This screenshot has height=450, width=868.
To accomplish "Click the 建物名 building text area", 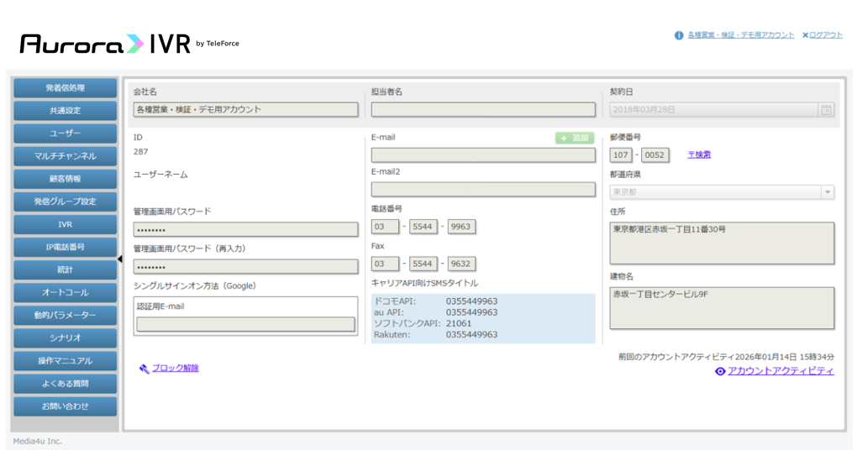I will point(722,308).
